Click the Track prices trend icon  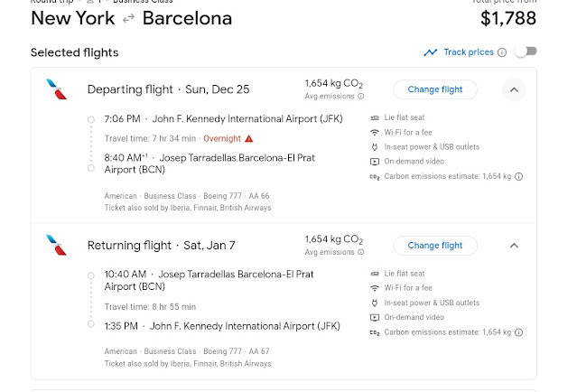pos(431,52)
